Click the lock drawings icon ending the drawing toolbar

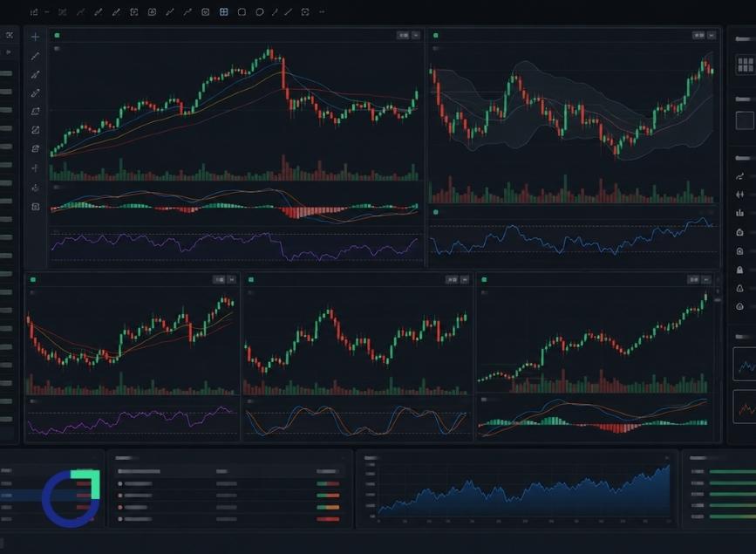click(35, 207)
